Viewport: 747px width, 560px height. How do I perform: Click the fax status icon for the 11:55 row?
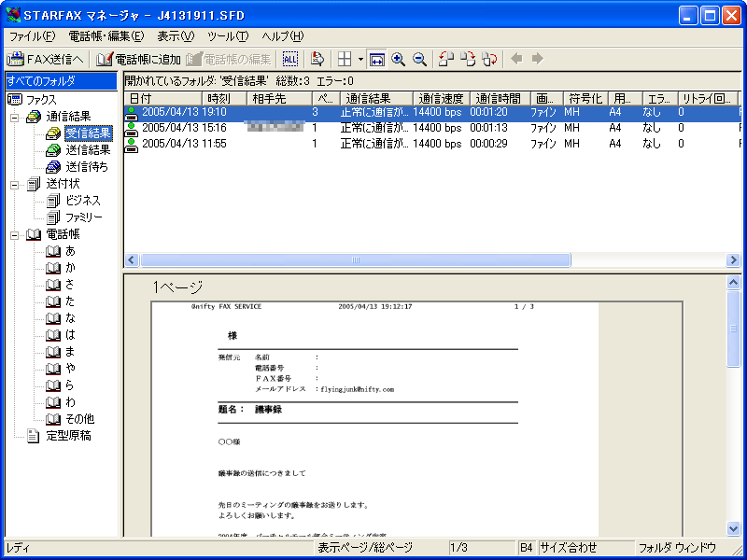click(131, 145)
